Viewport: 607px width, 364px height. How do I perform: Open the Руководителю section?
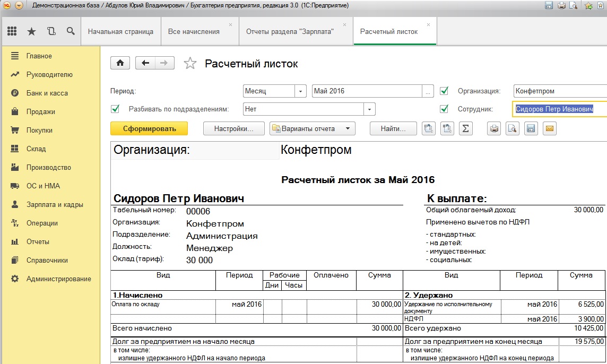click(50, 75)
